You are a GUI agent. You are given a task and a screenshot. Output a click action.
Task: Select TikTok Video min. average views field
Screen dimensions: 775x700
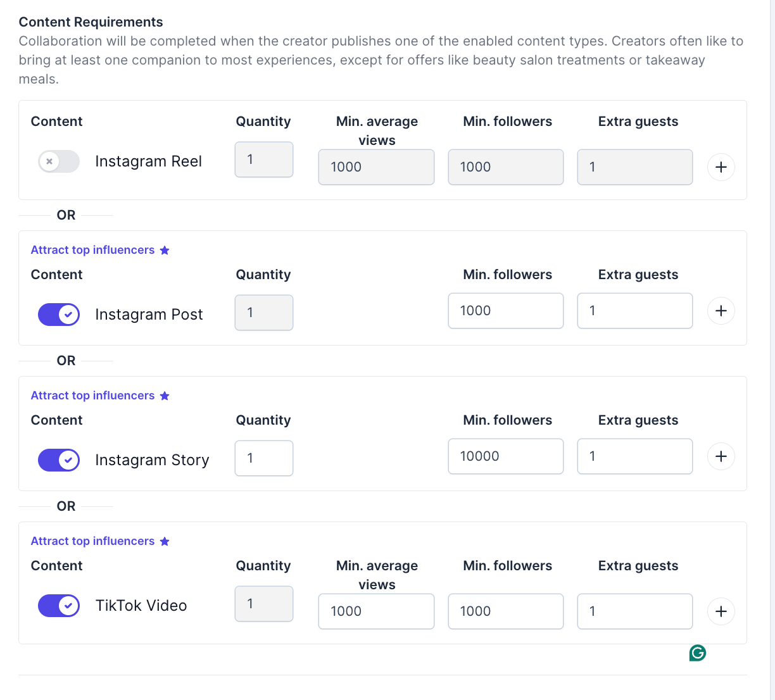coord(376,611)
